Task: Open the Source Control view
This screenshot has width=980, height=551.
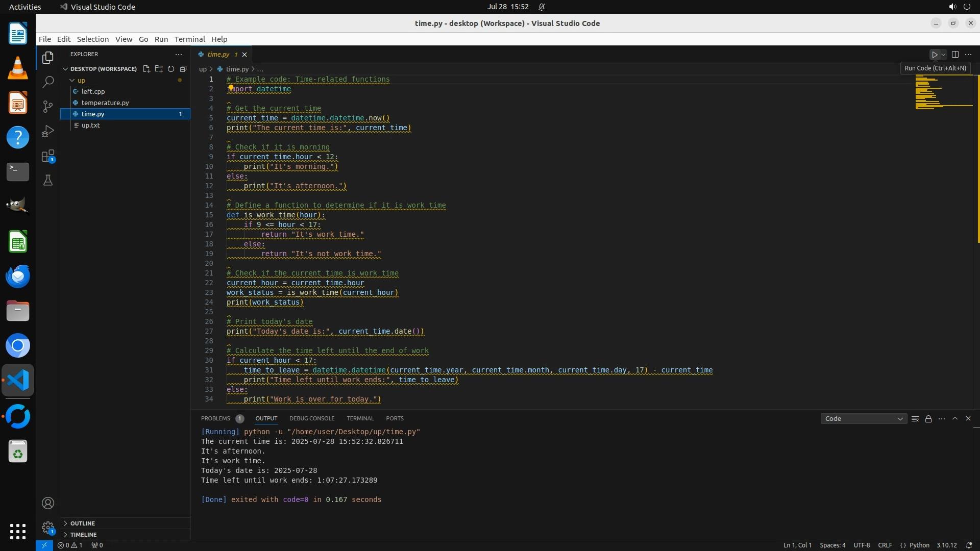Action: pyautogui.click(x=48, y=106)
